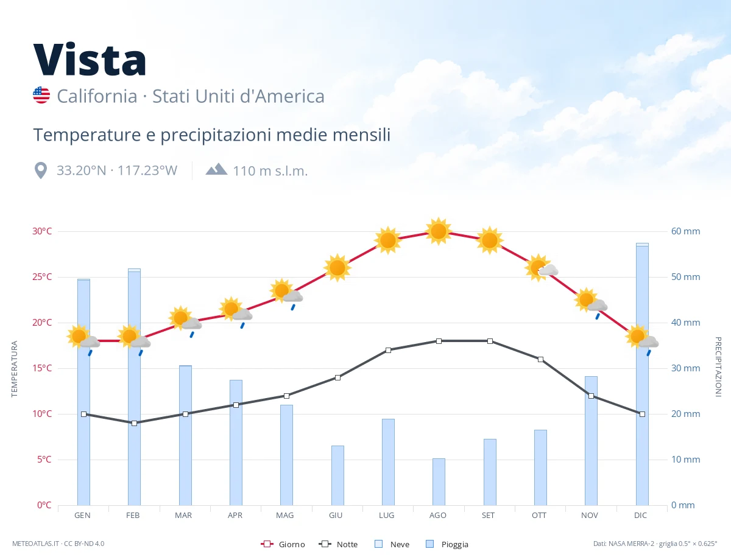Click the DIC precipitation bar
The width and height of the screenshot is (731, 560).
pos(642,374)
